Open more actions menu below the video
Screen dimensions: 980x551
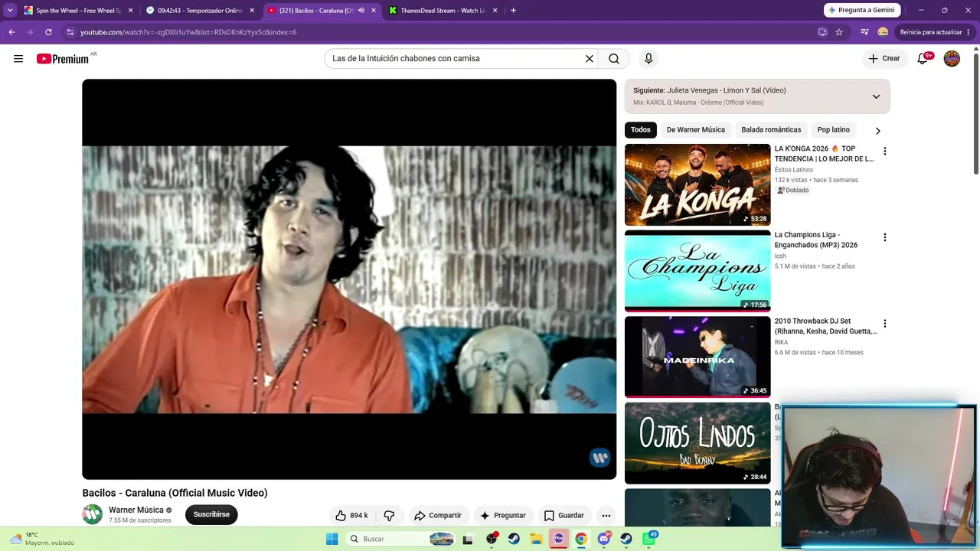(606, 516)
